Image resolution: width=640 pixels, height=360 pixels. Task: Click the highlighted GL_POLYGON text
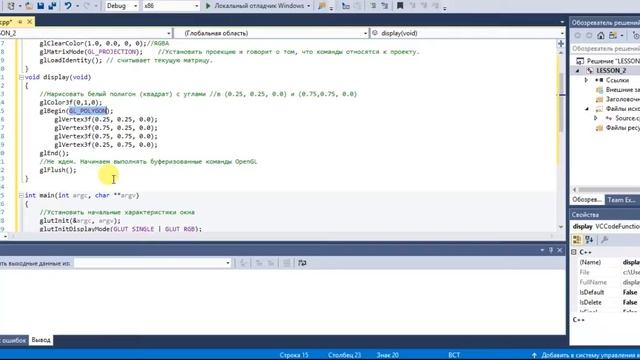(x=88, y=111)
